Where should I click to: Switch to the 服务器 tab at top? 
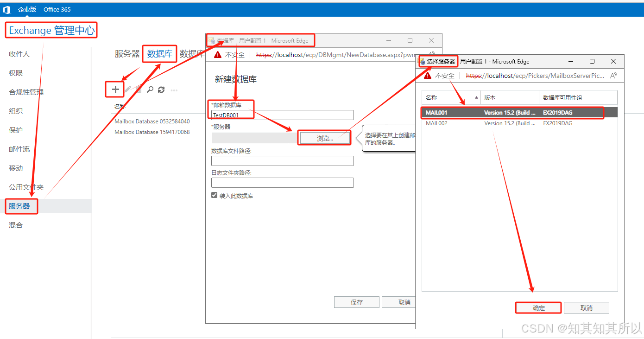pyautogui.click(x=127, y=54)
